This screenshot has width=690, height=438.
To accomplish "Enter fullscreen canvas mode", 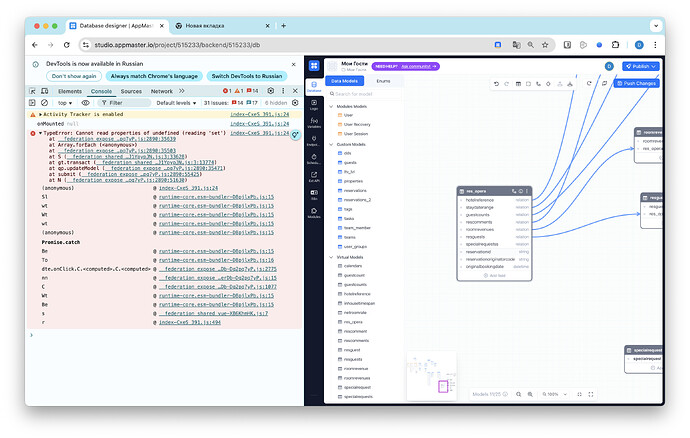I will (x=591, y=394).
